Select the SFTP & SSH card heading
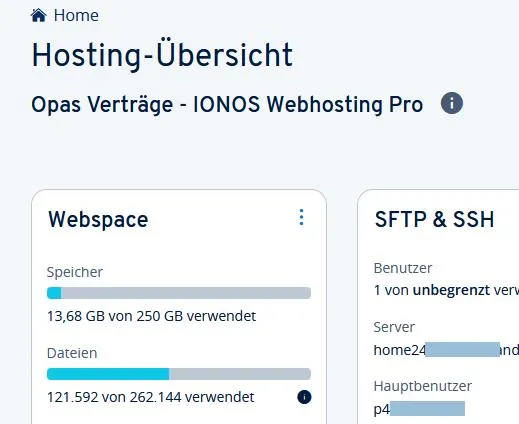 click(434, 219)
